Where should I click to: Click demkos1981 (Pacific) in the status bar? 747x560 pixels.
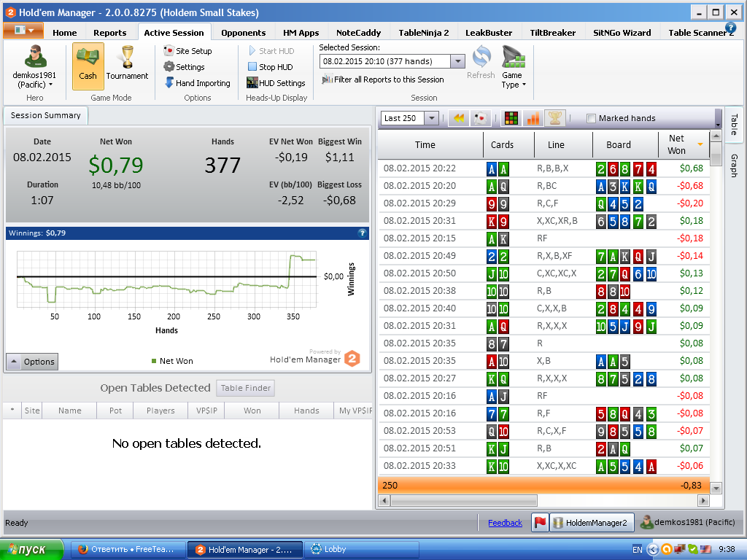click(687, 522)
